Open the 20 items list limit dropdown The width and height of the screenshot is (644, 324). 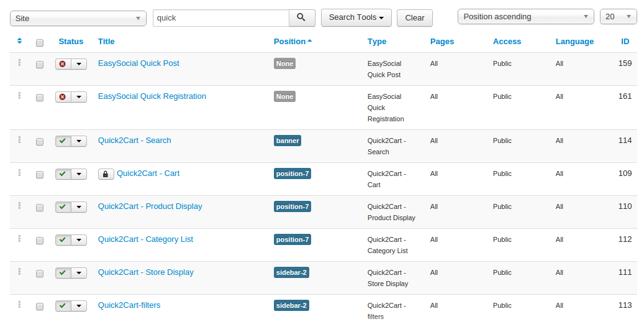coord(618,17)
